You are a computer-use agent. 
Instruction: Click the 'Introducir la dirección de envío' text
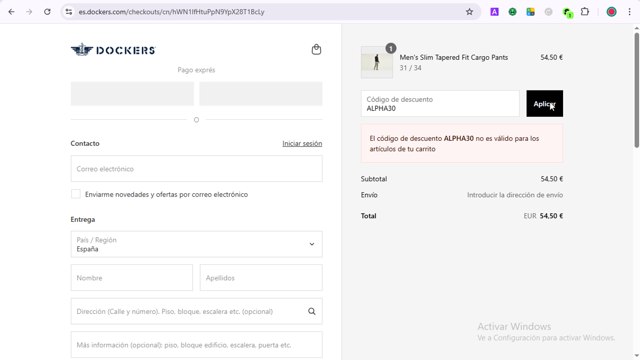coord(515,195)
